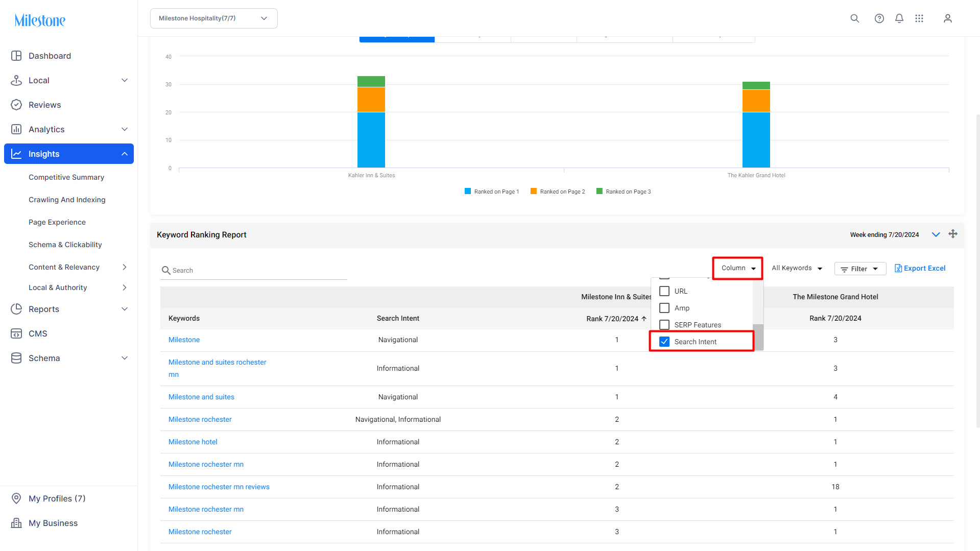Click the CMS code window icon
The height and width of the screenshot is (551, 980).
coord(16,333)
